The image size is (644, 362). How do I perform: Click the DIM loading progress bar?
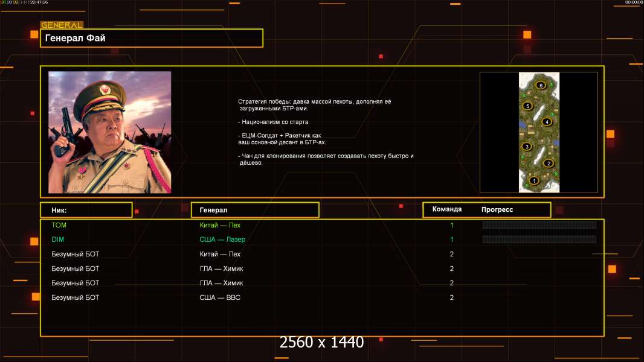coord(539,239)
